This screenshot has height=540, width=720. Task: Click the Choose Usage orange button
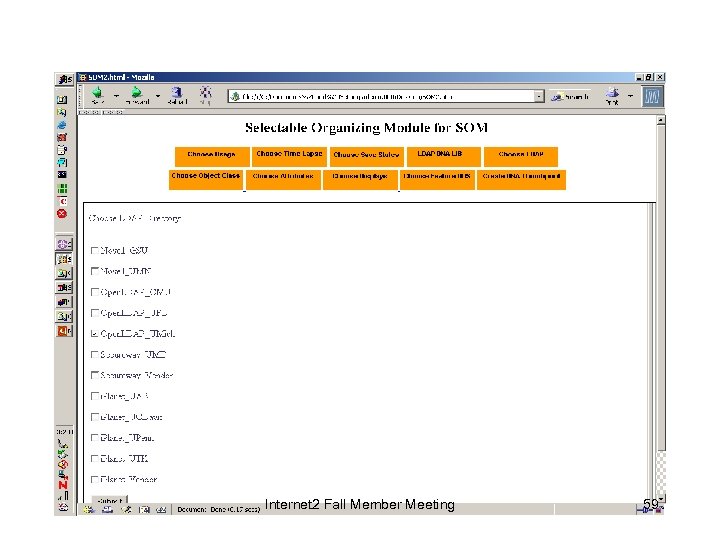click(212, 157)
